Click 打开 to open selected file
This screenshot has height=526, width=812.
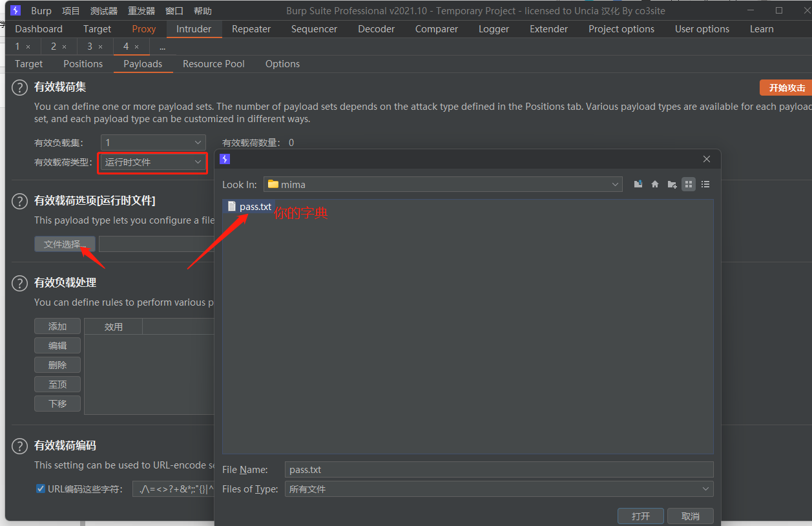point(641,516)
